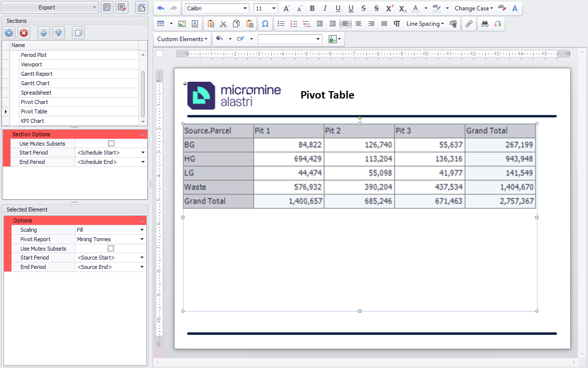Open the font name dropdown
Screen dimensions: 588x368
point(245,8)
